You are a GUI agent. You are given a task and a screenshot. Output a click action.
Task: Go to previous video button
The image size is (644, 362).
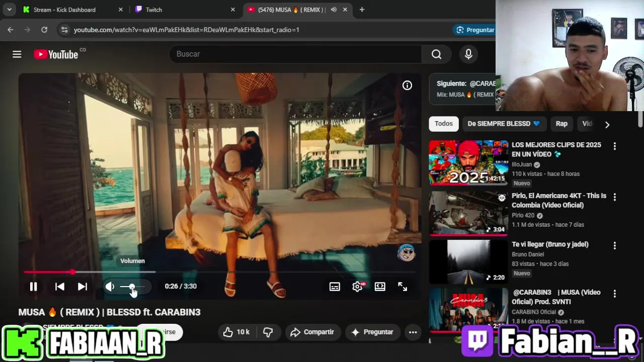[59, 287]
